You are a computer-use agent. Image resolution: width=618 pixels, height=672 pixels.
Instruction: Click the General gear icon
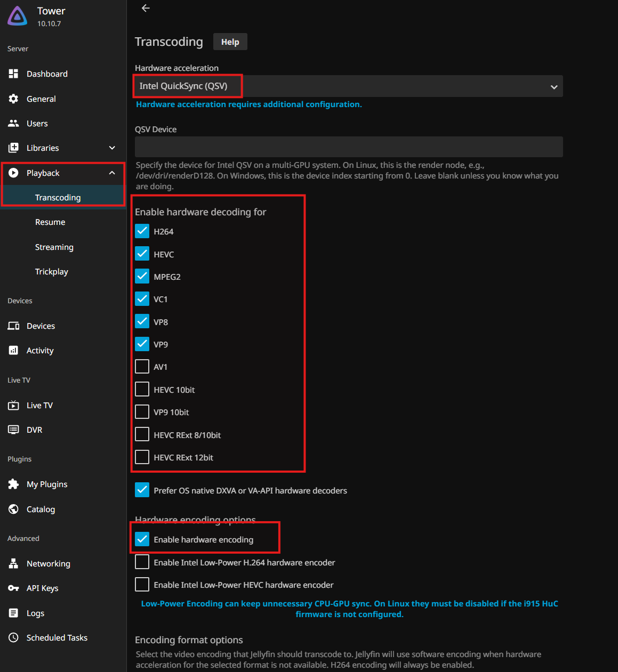point(13,99)
